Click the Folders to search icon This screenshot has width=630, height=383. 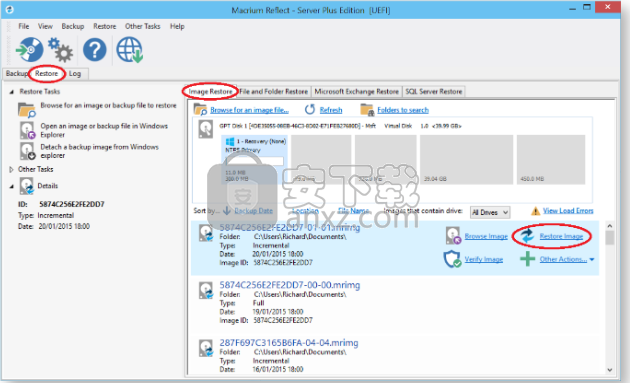[x=367, y=109]
